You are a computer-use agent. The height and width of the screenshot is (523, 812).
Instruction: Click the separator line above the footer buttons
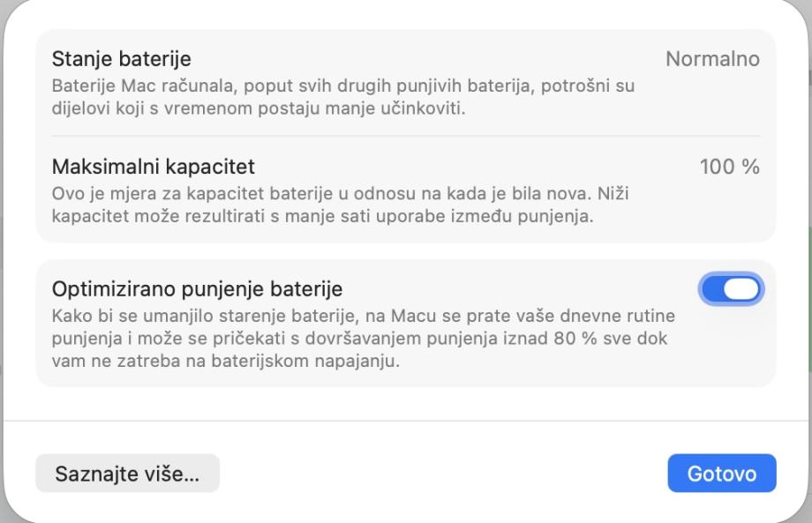[x=405, y=421]
